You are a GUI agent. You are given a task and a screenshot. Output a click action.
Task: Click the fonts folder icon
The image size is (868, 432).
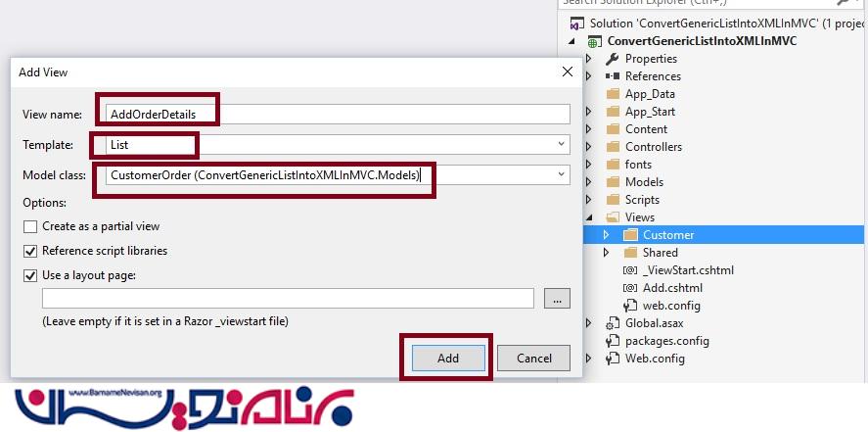coord(613,165)
